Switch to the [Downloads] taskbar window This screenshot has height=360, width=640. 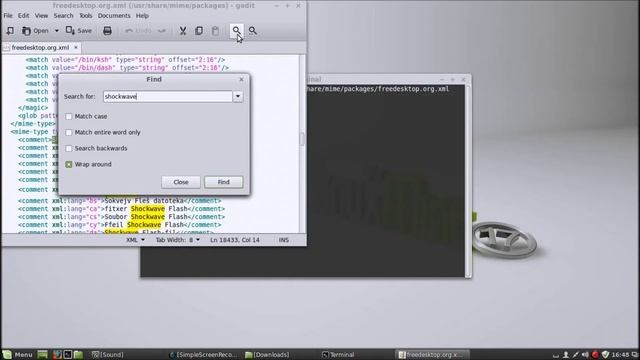[x=267, y=355]
